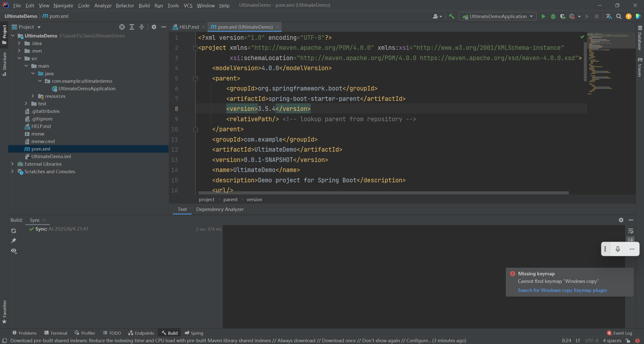Image resolution: width=644 pixels, height=344 pixels.
Task: Expand the resources folder
Action: point(33,96)
